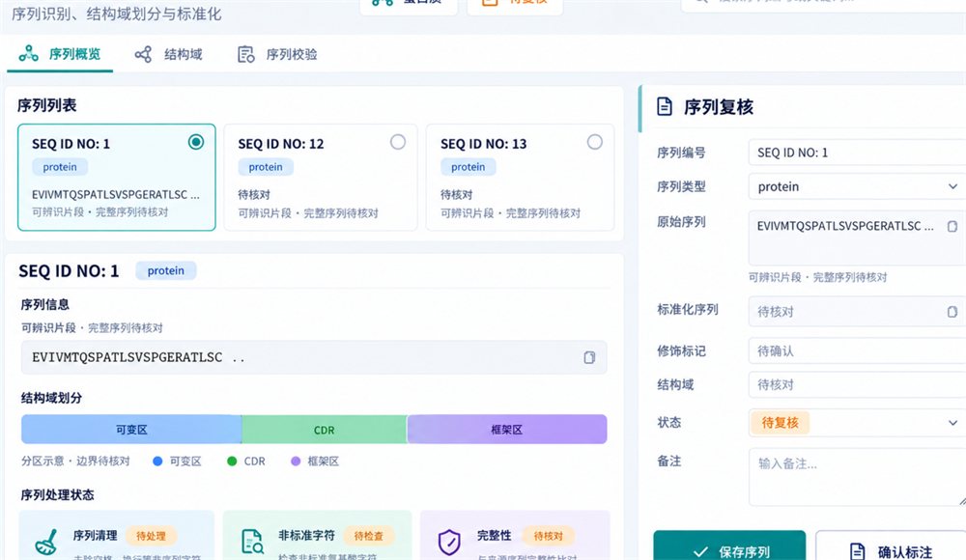
Task: Go to the 序列校验 tab
Action: click(278, 54)
